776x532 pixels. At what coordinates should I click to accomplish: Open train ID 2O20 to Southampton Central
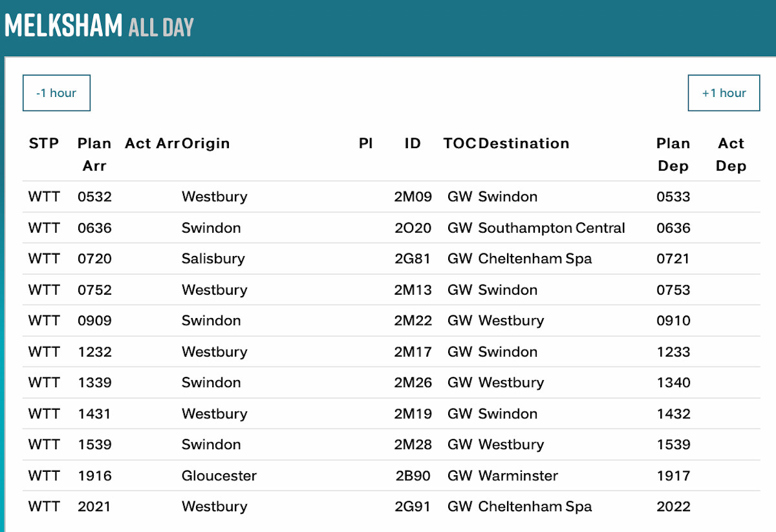[413, 228]
